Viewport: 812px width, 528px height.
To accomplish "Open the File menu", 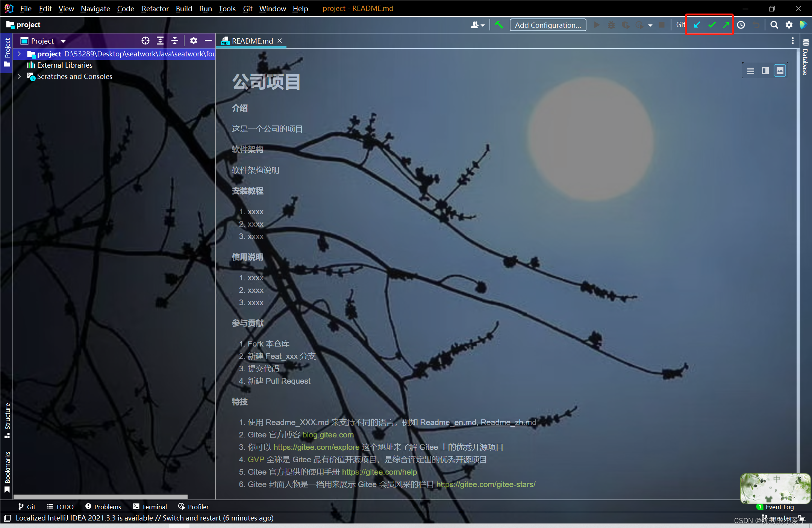I will 26,8.
